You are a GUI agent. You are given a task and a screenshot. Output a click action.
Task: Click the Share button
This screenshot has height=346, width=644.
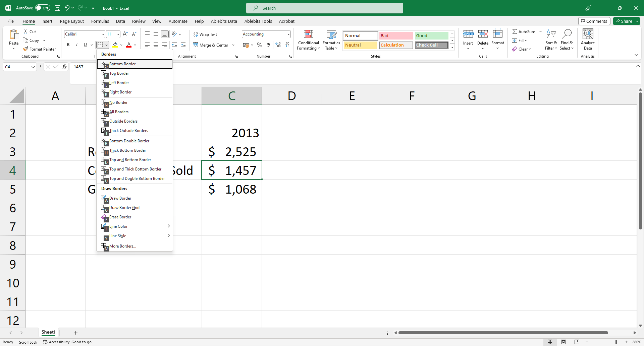(x=624, y=21)
